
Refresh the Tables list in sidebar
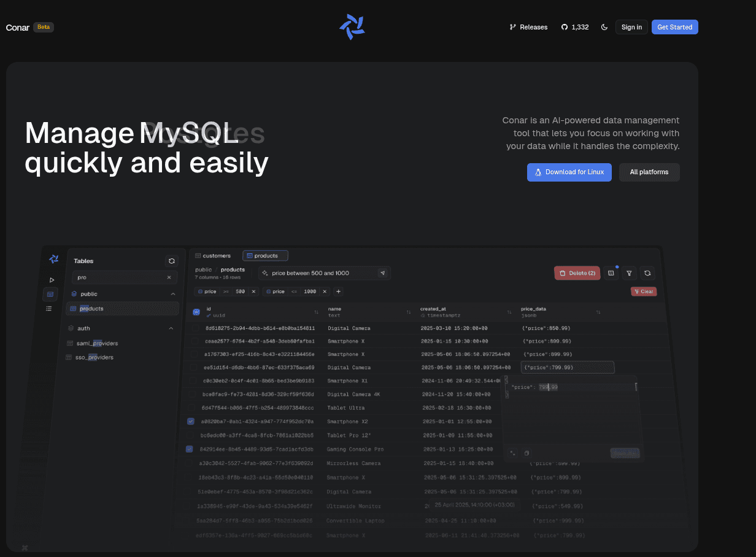pos(172,261)
